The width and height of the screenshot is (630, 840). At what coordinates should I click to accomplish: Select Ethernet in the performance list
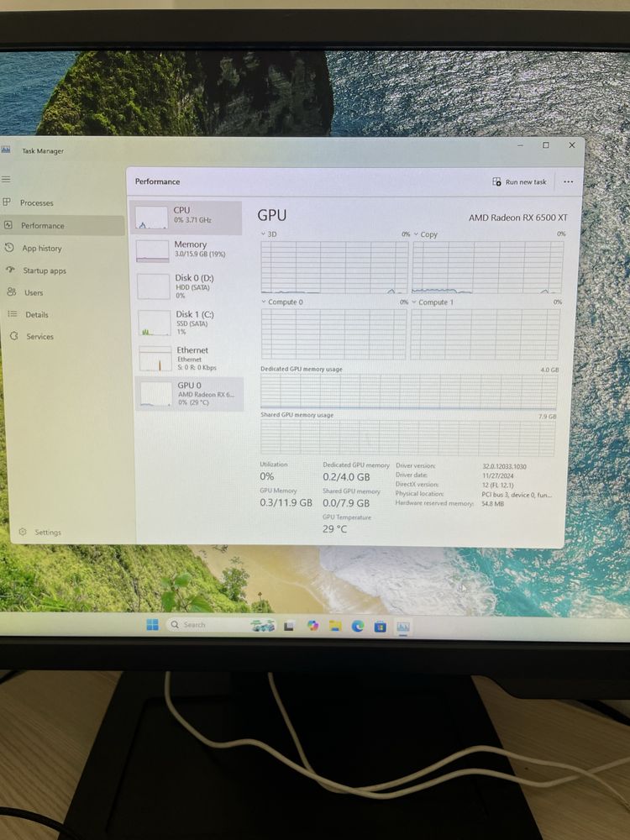190,359
